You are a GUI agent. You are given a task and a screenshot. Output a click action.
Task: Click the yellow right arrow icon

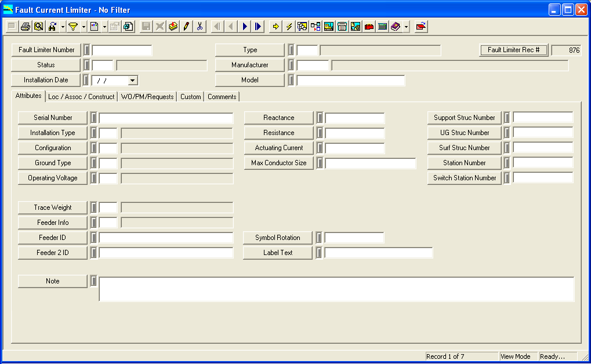275,27
